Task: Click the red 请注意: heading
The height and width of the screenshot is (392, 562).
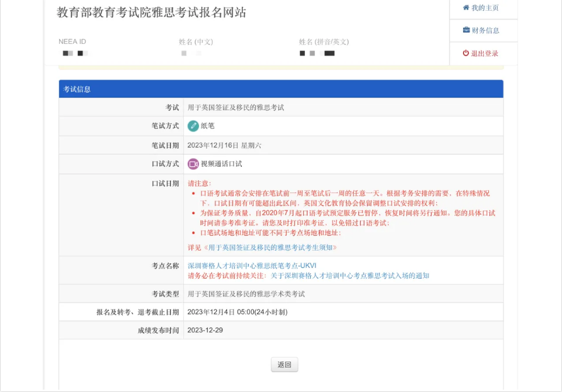Action: [x=199, y=184]
